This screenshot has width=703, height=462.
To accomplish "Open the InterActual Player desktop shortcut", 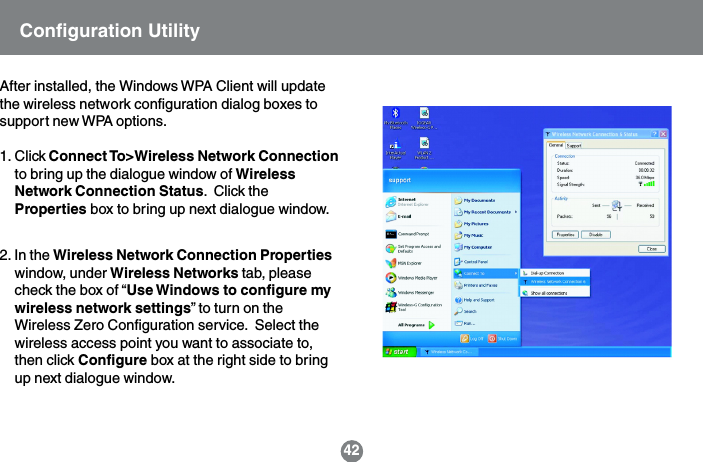I will (x=395, y=149).
